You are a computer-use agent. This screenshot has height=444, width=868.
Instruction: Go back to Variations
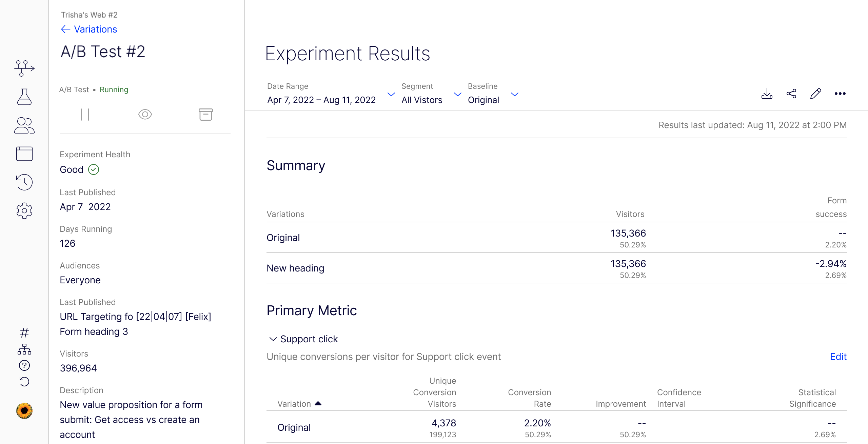pos(89,29)
